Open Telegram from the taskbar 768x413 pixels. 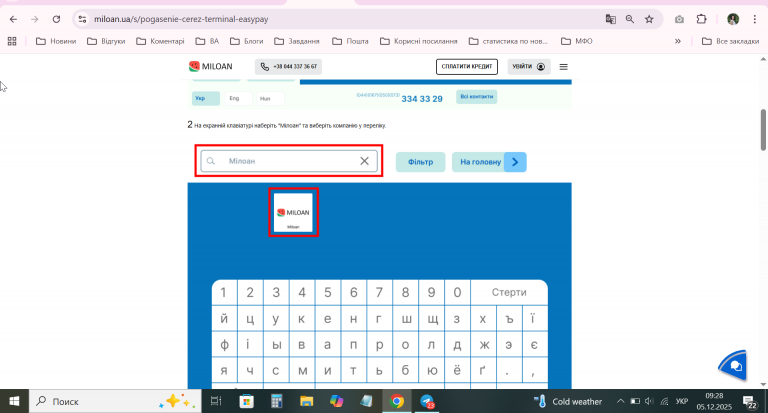coord(427,401)
